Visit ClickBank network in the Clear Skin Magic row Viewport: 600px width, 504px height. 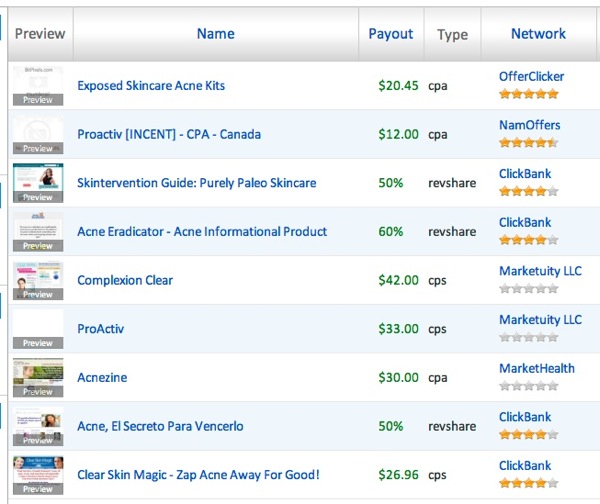point(525,465)
